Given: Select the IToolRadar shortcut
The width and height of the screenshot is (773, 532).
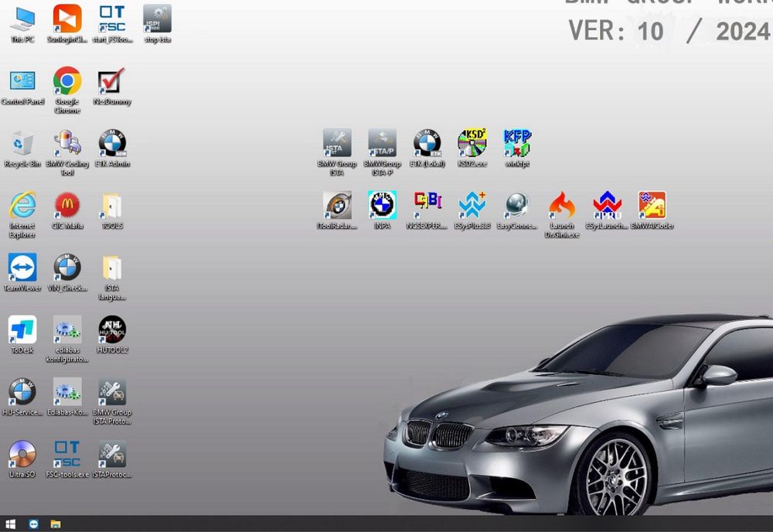Looking at the screenshot, I should [337, 210].
